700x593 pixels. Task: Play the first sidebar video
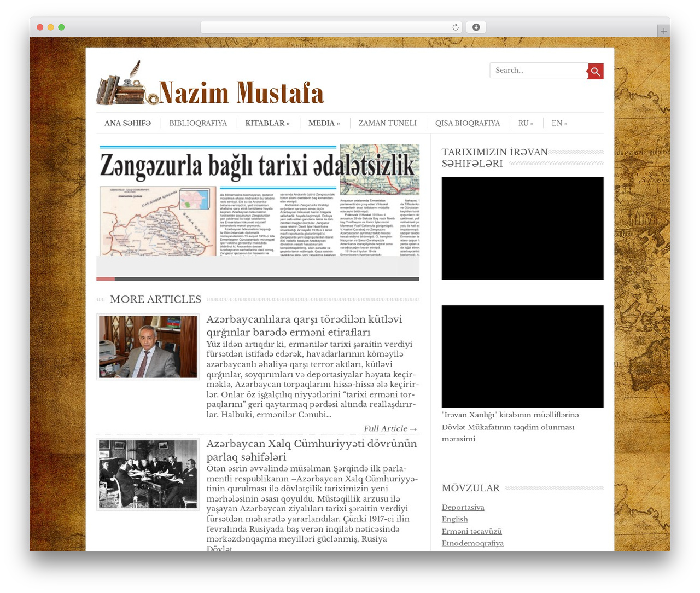point(523,228)
